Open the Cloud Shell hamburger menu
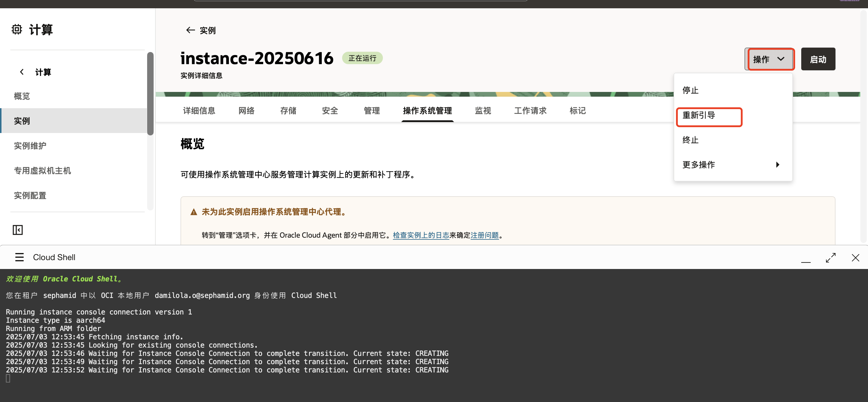This screenshot has width=868, height=402. (x=19, y=257)
